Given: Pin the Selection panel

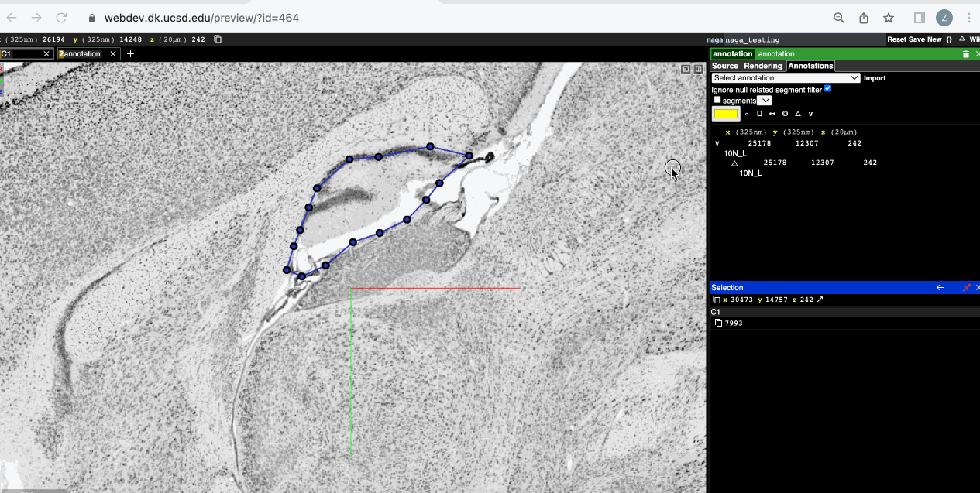Looking at the screenshot, I should coord(966,288).
